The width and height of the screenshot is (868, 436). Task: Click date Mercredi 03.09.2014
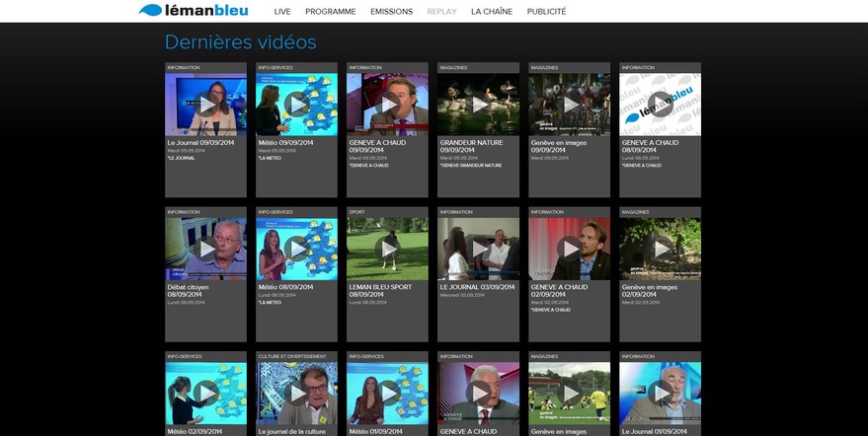point(462,296)
